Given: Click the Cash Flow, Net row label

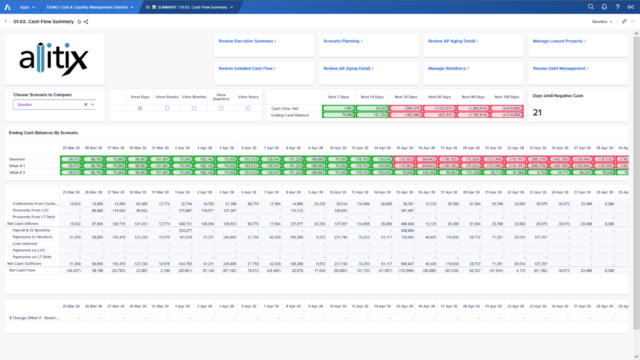Looking at the screenshot, I should click(285, 109).
